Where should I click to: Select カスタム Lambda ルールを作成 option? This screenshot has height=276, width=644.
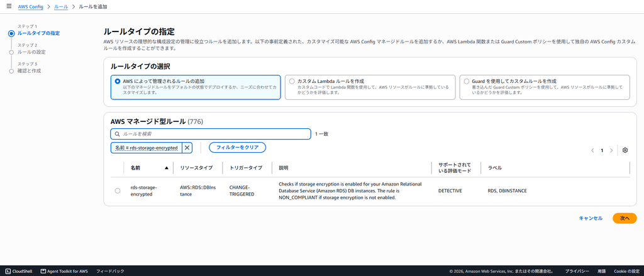370,87
